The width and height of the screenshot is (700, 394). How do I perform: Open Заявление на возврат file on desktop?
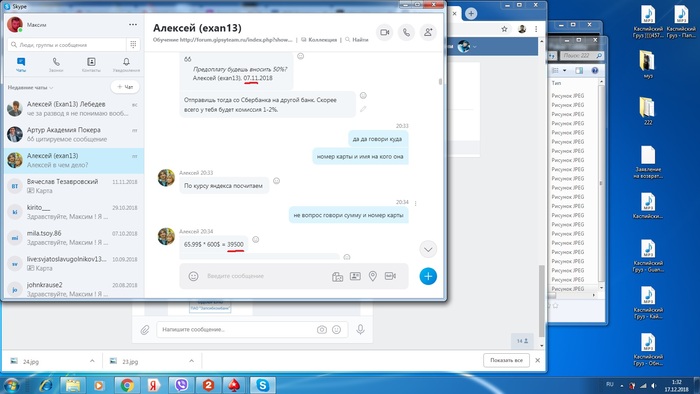click(648, 162)
